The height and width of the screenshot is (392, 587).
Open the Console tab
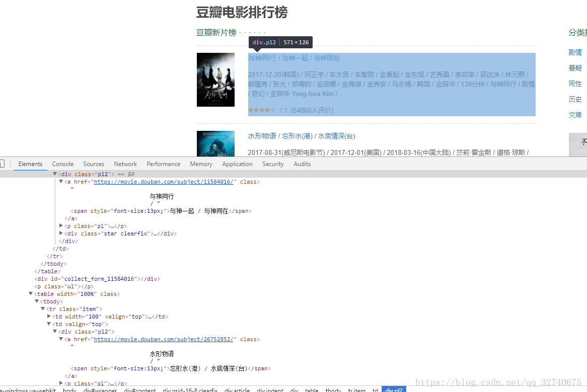coord(62,164)
